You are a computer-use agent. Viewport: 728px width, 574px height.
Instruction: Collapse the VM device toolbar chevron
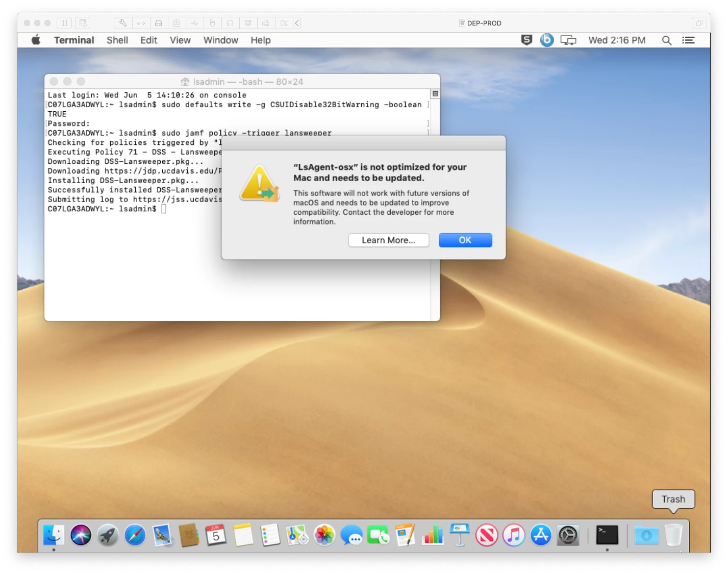(x=297, y=23)
